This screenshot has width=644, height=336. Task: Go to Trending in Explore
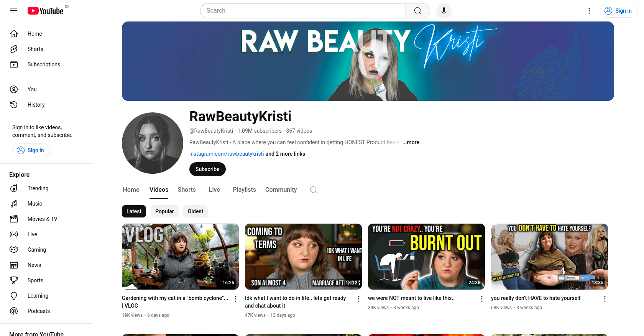pos(38,188)
